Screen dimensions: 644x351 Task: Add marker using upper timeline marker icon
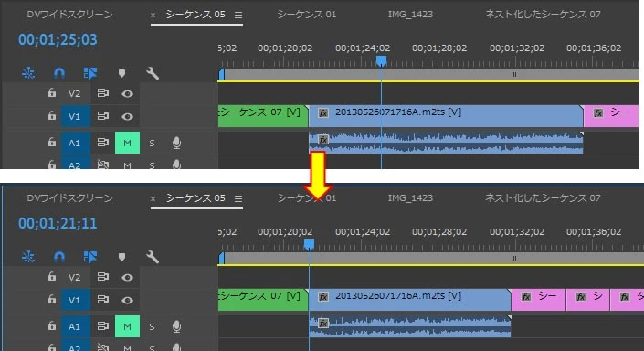[121, 73]
